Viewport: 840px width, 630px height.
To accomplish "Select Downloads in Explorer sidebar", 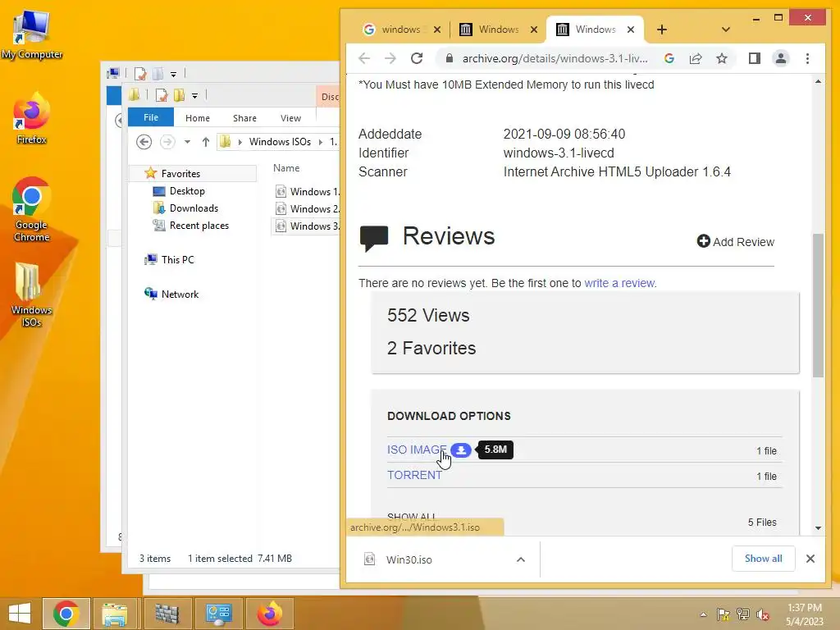I will click(194, 208).
